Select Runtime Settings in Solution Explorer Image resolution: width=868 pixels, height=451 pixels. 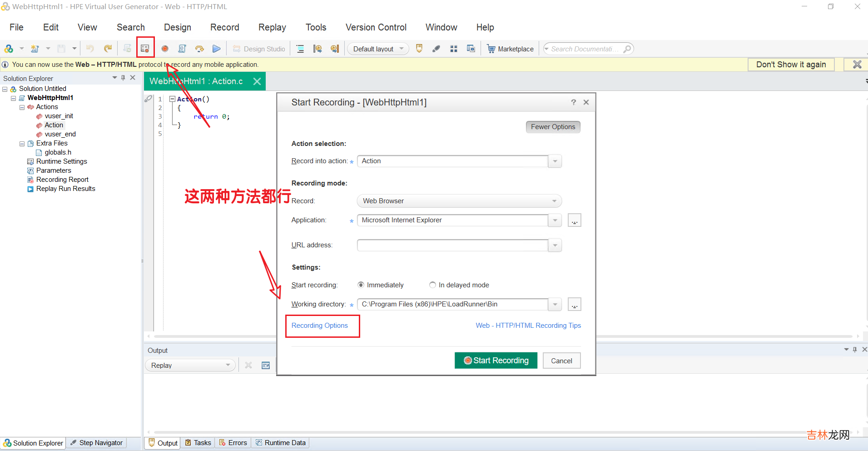click(x=61, y=161)
